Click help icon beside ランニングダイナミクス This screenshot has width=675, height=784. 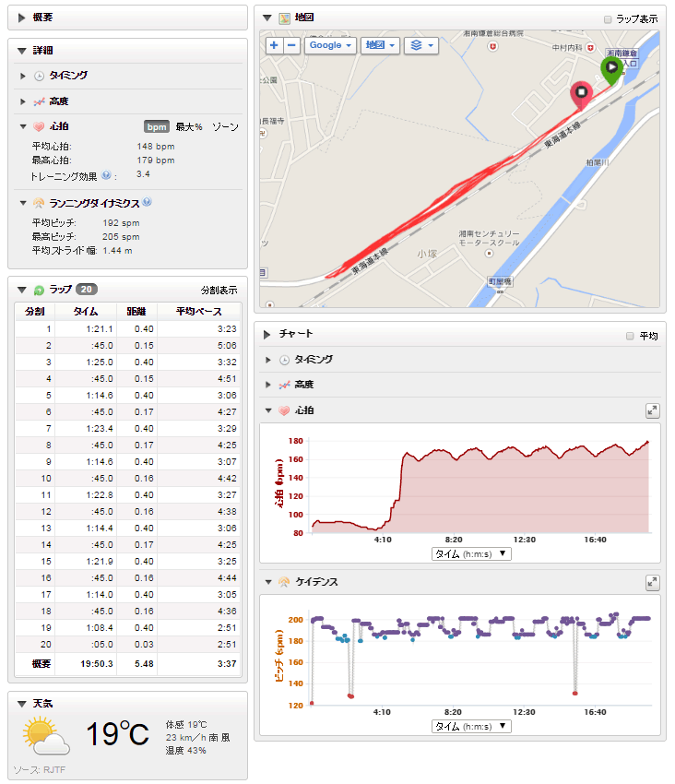pyautogui.click(x=147, y=202)
